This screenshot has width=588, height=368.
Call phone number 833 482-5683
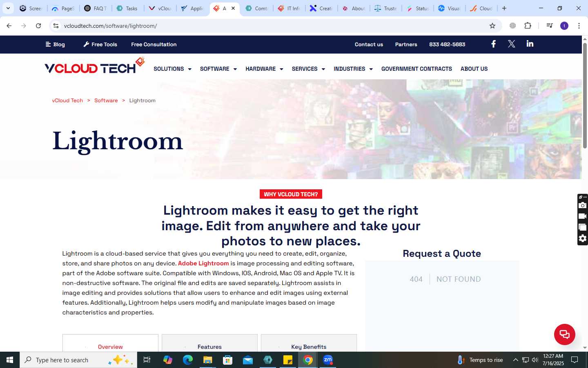pyautogui.click(x=447, y=44)
